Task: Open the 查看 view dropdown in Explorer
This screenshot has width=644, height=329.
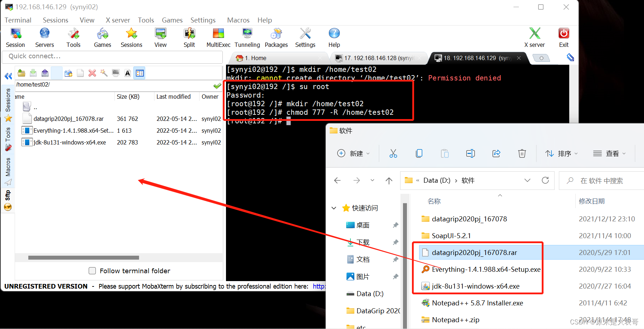Action: [x=609, y=153]
